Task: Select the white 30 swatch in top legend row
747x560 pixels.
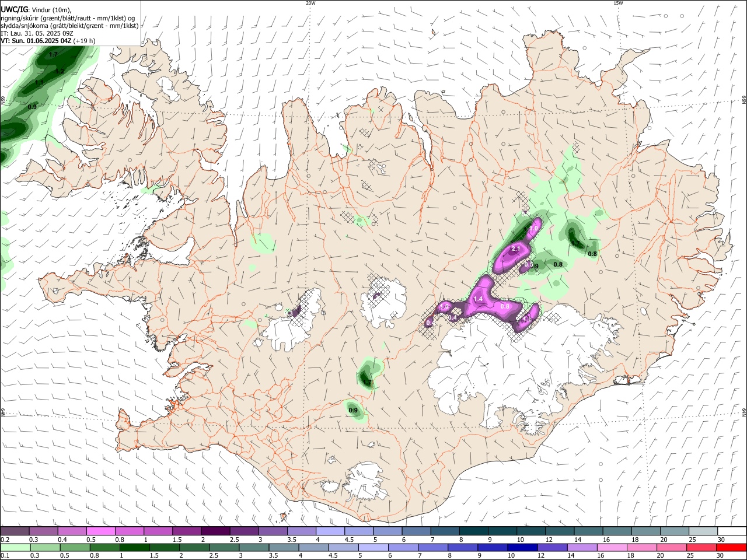Action: (x=732, y=531)
